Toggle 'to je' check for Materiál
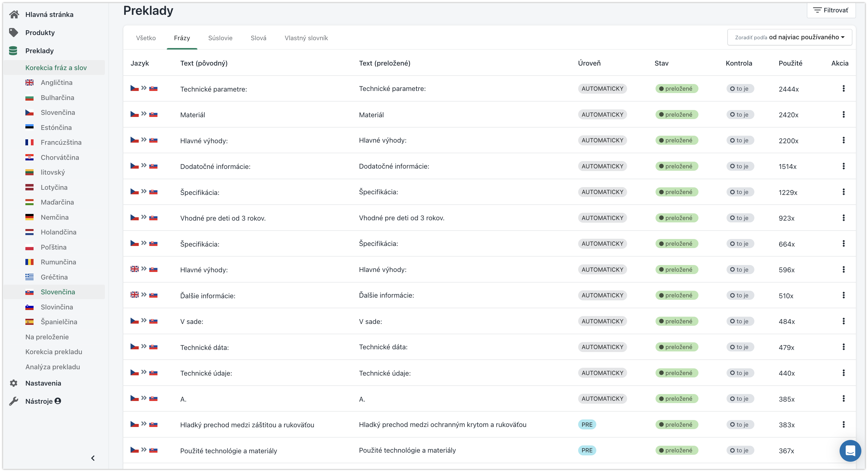The height and width of the screenshot is (472, 868). (740, 115)
